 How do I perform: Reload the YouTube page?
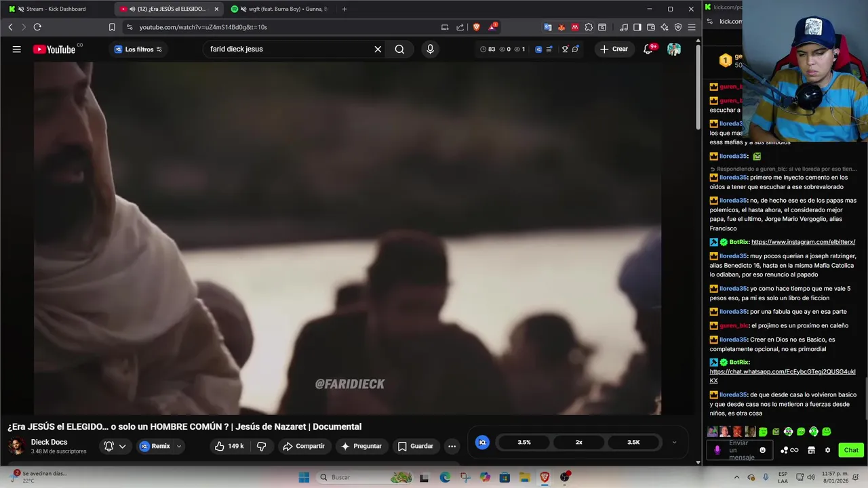coord(37,27)
